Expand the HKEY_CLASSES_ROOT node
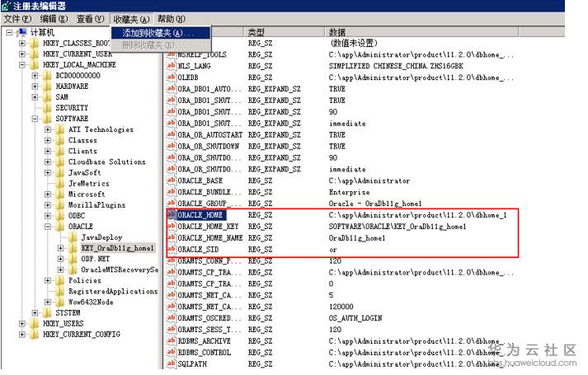This screenshot has height=375, width=588. click(22, 44)
